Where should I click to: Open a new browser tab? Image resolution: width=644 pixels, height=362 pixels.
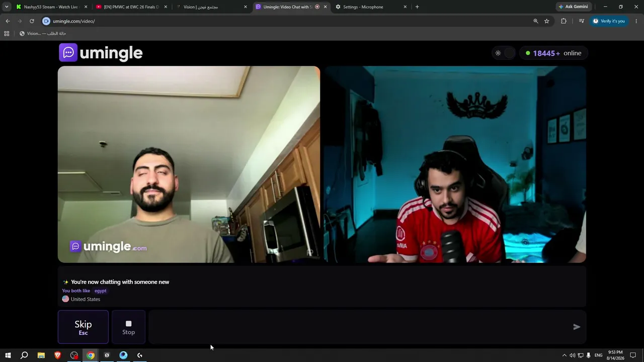417,7
